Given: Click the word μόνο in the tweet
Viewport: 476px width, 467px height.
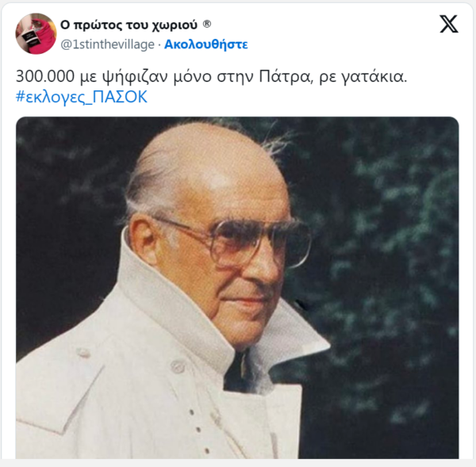Looking at the screenshot, I should click(x=193, y=77).
